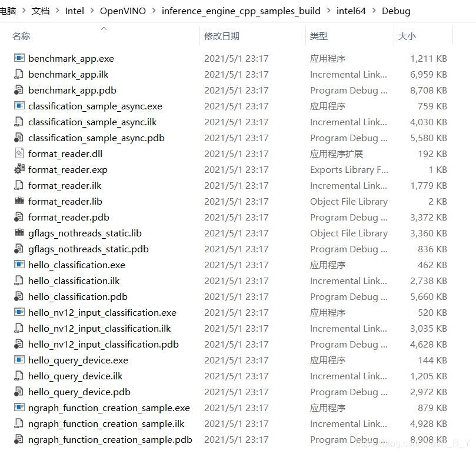Click the format_reader.dll file icon
Screen dimensions: 476x454
[x=19, y=153]
